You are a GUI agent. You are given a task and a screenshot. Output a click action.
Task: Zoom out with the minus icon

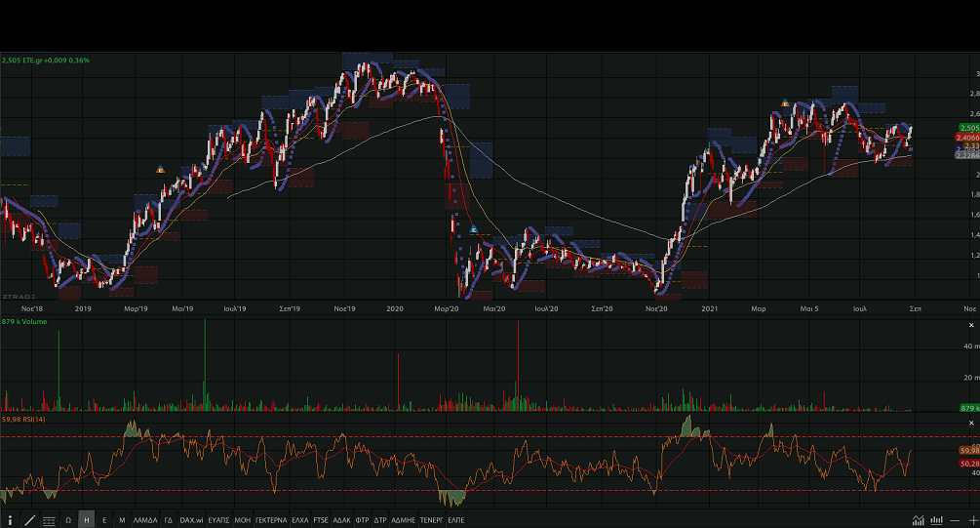(x=956, y=520)
